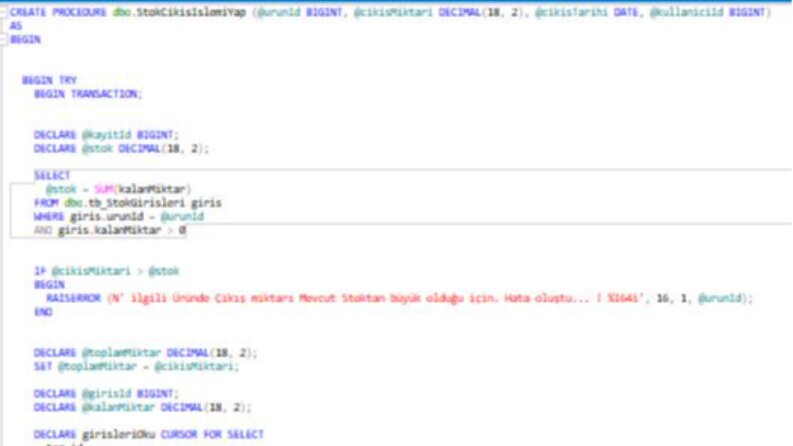Collapse the outer BEGIN block with the minus marker
Viewport: 793px width, 446px height.
pyautogui.click(x=4, y=39)
